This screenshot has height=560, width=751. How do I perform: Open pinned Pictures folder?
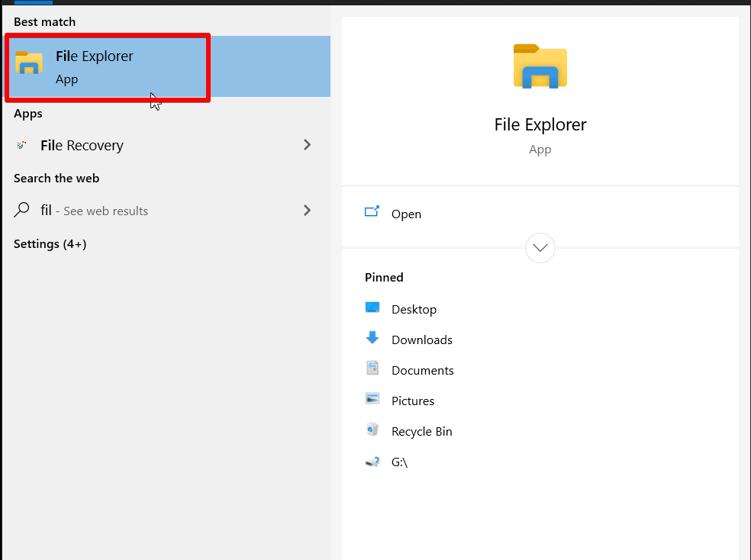point(413,401)
